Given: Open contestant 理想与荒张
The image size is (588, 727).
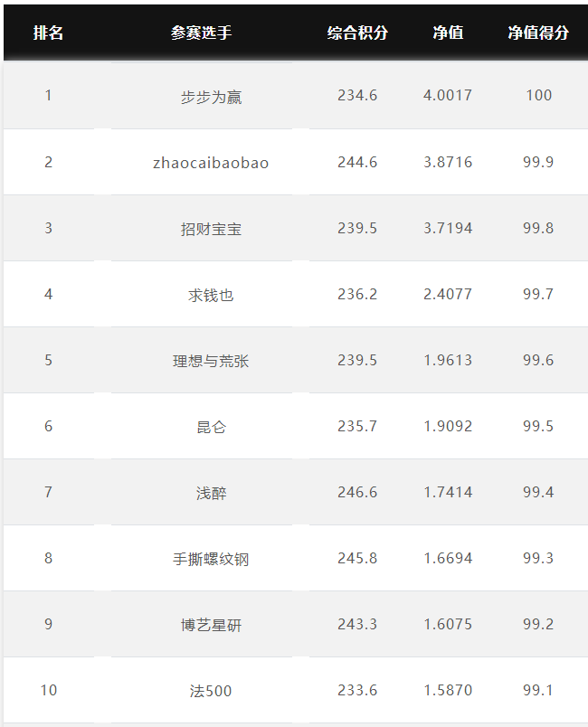Looking at the screenshot, I should point(211,361).
